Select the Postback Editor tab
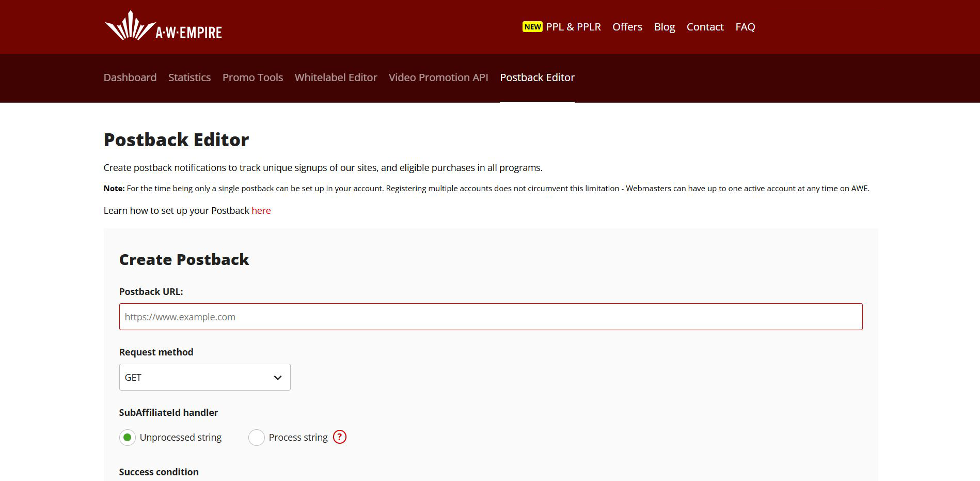Screen dimensions: 980x481 (x=537, y=77)
